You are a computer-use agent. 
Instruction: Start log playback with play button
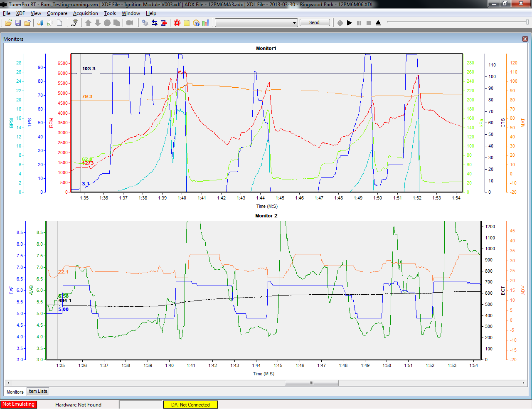(350, 23)
